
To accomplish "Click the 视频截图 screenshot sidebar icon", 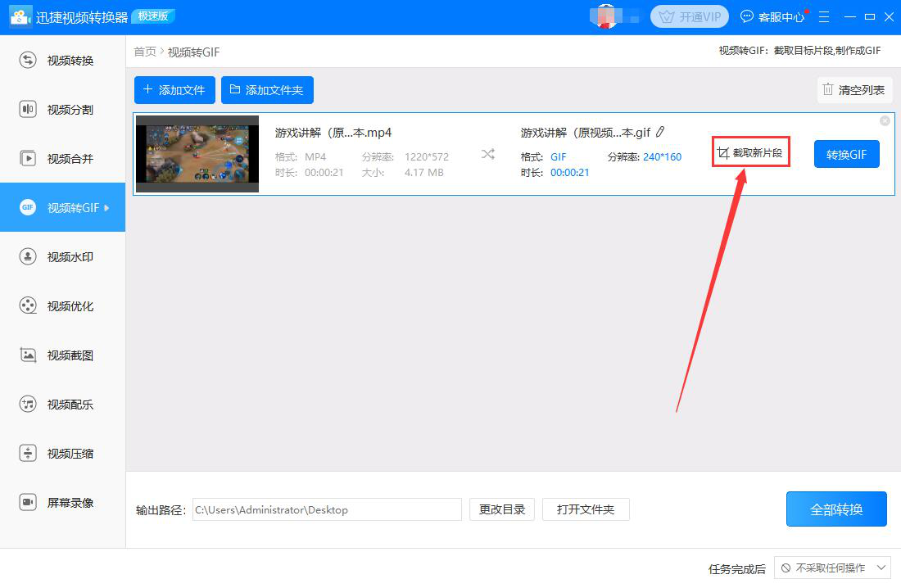I will pyautogui.click(x=28, y=355).
